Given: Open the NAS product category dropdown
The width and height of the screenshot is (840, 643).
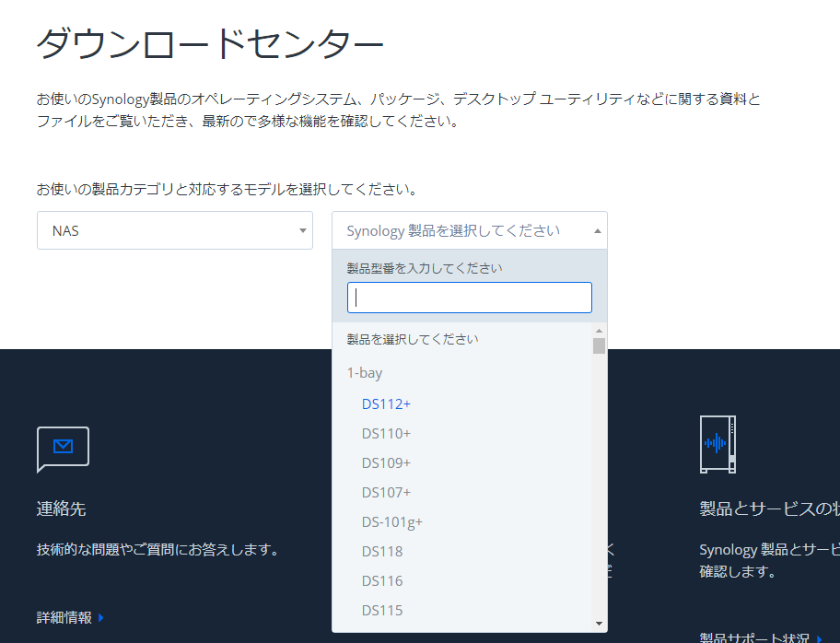Looking at the screenshot, I should pos(175,230).
